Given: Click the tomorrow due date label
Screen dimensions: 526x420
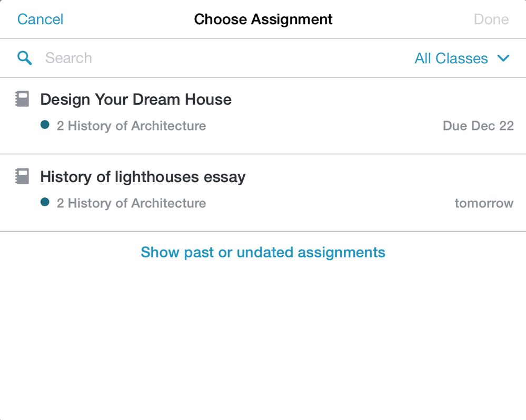Looking at the screenshot, I should coord(484,203).
